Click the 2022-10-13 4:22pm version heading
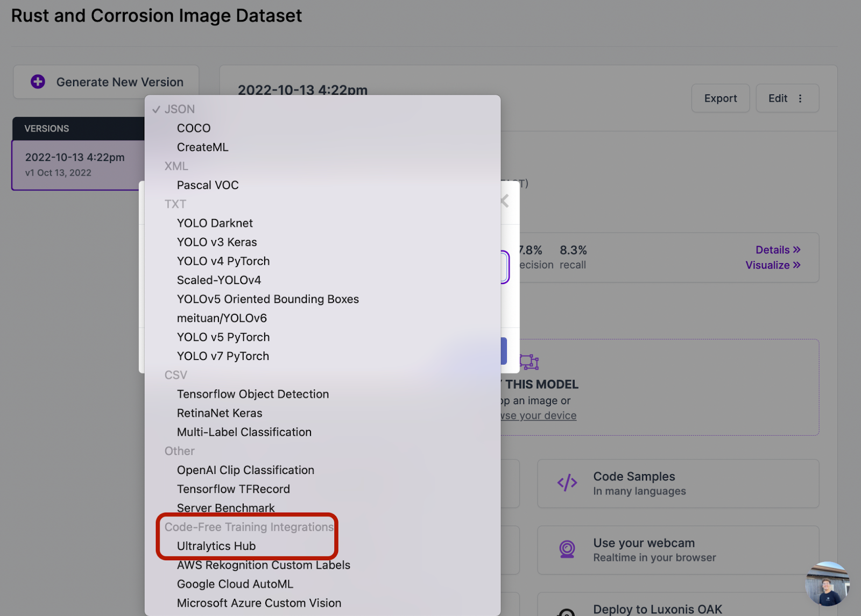Image resolution: width=861 pixels, height=616 pixels. click(302, 90)
